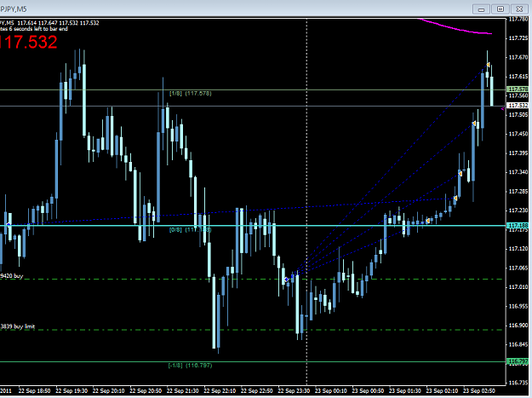The width and height of the screenshot is (532, 398).
Task: Click the '22 Sep 21:30' time label
Action: (x=182, y=391)
